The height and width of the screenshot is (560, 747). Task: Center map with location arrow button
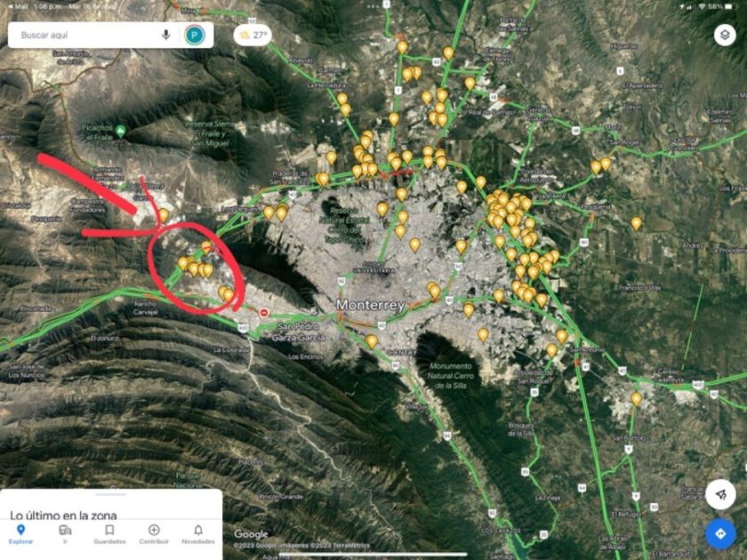tap(720, 495)
